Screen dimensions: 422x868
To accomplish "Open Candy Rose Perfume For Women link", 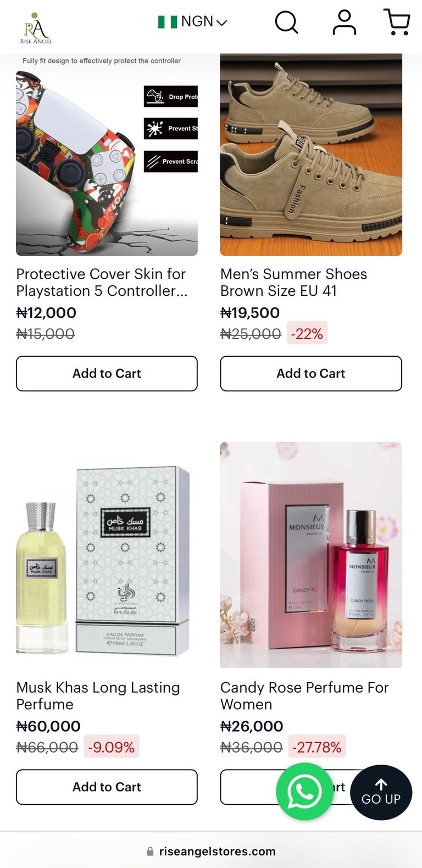I will click(304, 695).
